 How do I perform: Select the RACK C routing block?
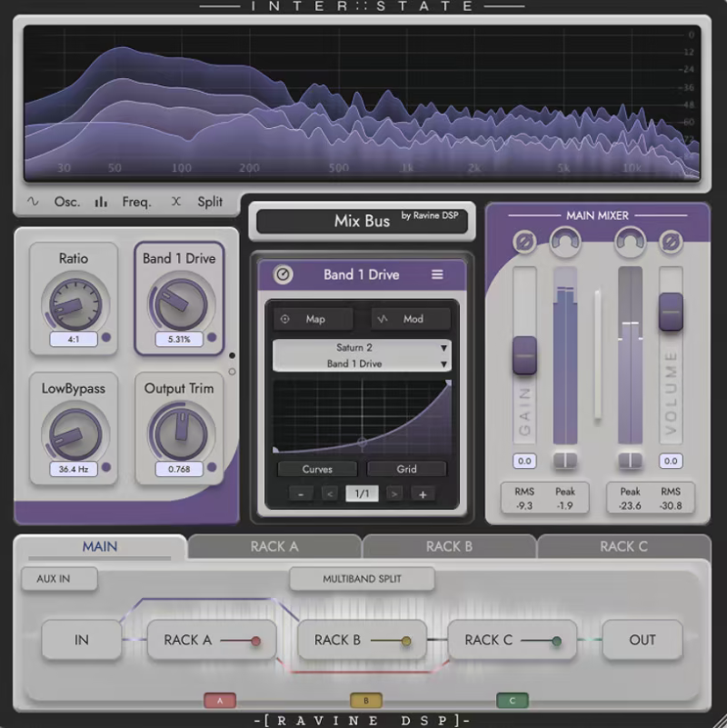(513, 640)
